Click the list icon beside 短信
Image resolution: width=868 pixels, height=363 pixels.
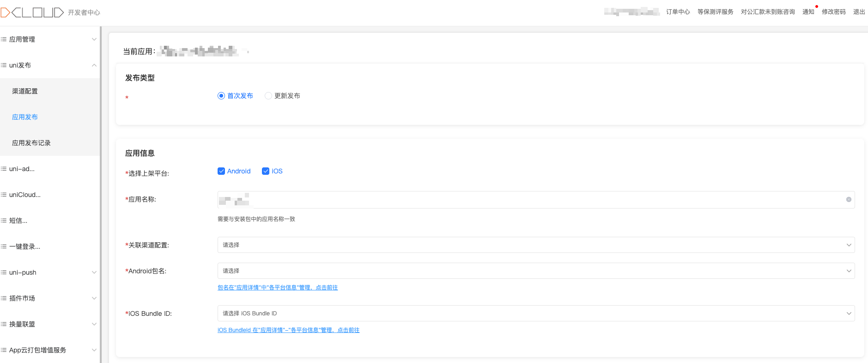(4, 221)
